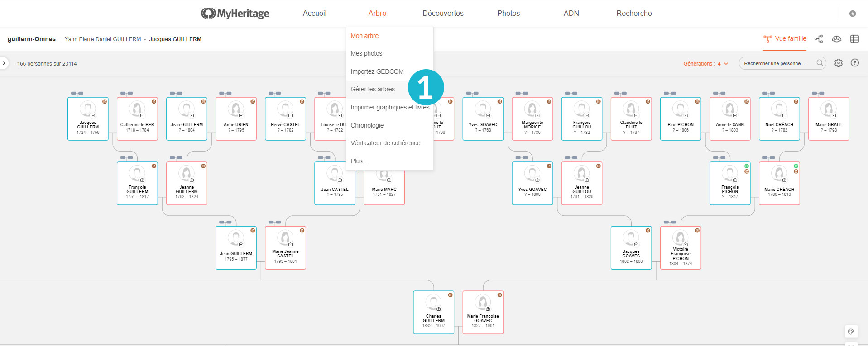
Task: Click the help question mark icon
Action: (855, 63)
